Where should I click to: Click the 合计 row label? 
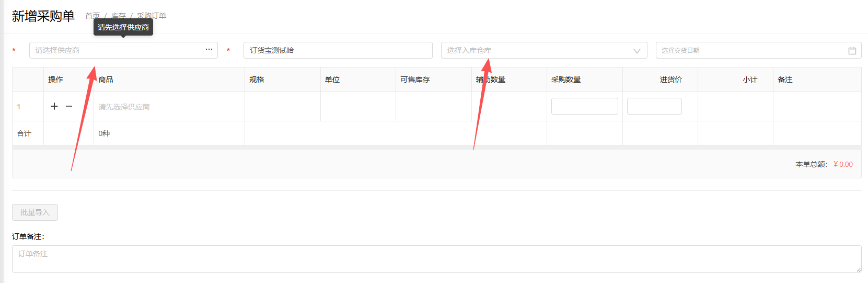point(24,133)
